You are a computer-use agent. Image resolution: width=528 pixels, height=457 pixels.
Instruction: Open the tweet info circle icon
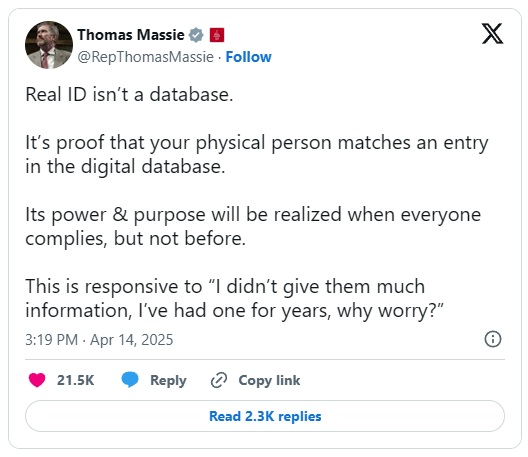coord(493,339)
